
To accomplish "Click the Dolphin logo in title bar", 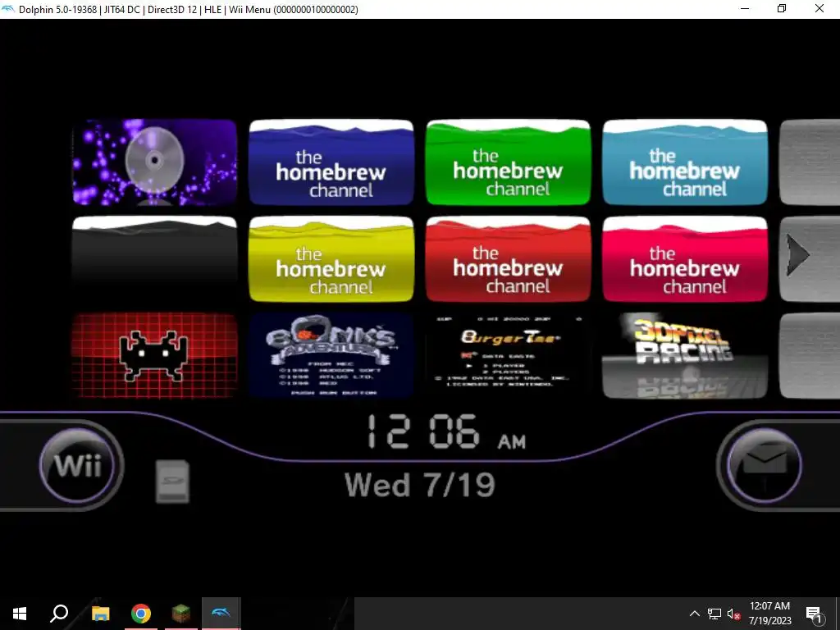I will tap(8, 9).
